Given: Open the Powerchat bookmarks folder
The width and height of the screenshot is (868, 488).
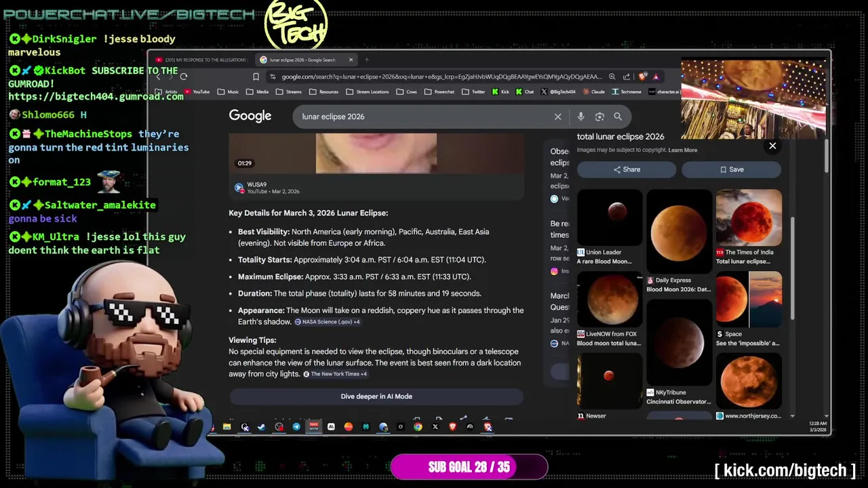Looking at the screenshot, I should pyautogui.click(x=439, y=91).
